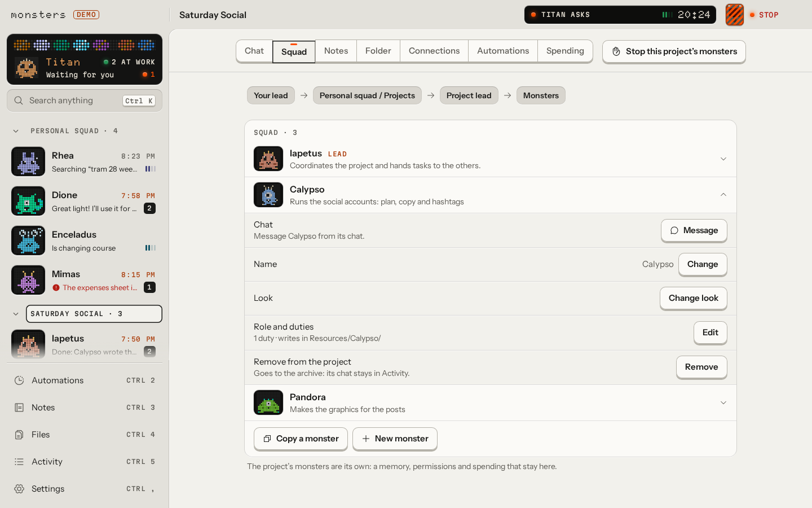Click Calypso's avatar in squad list
This screenshot has height=508, width=812.
coord(268,195)
